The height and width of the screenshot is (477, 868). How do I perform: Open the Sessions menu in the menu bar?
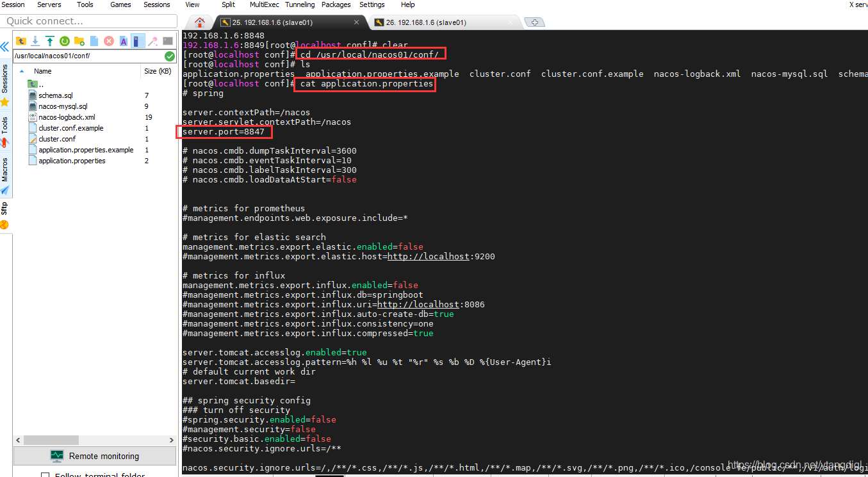pos(157,4)
